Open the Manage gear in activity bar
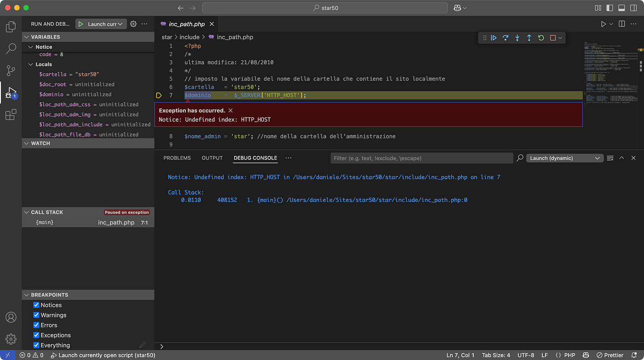Image resolution: width=644 pixels, height=360 pixels. pyautogui.click(x=11, y=339)
